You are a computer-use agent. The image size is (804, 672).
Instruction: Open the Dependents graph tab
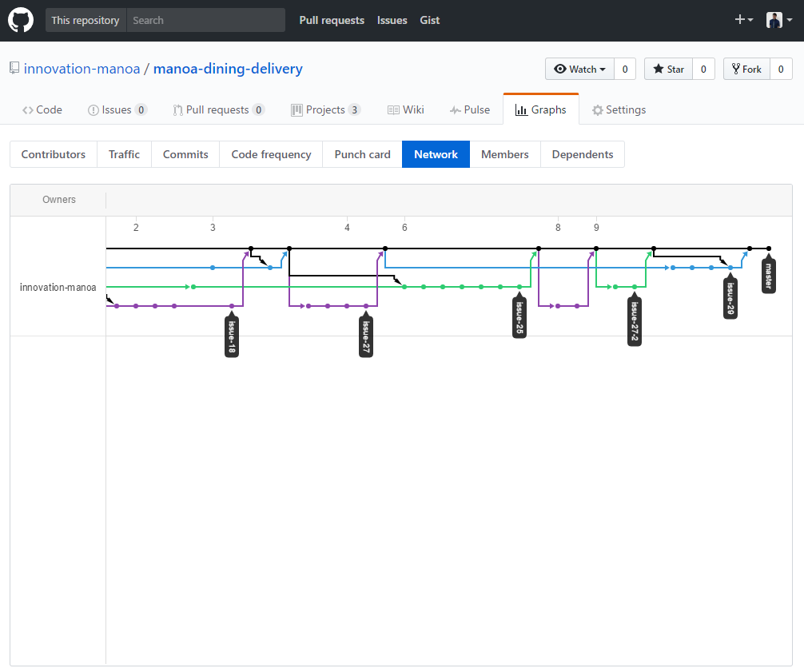pos(583,154)
